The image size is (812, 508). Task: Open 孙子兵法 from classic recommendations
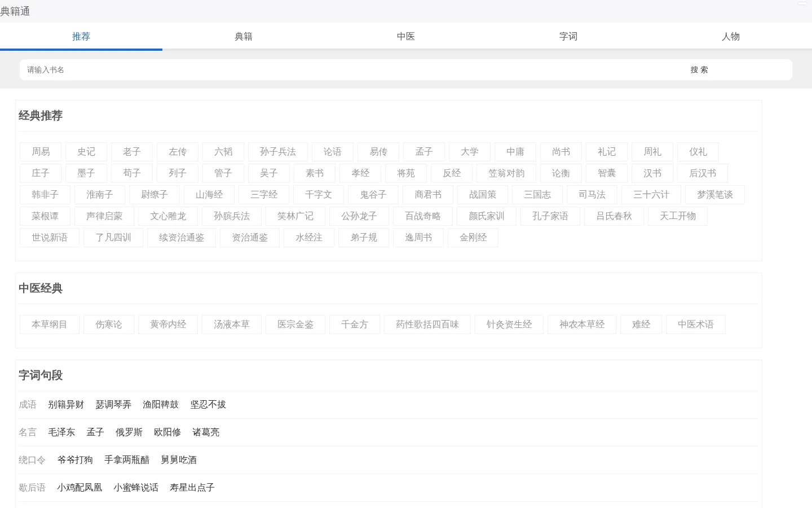click(278, 152)
